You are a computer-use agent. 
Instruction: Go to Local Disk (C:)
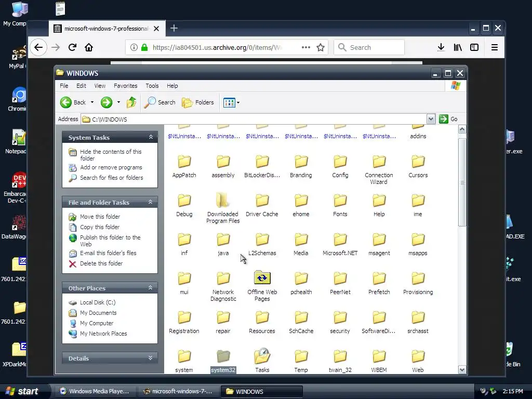click(x=97, y=302)
